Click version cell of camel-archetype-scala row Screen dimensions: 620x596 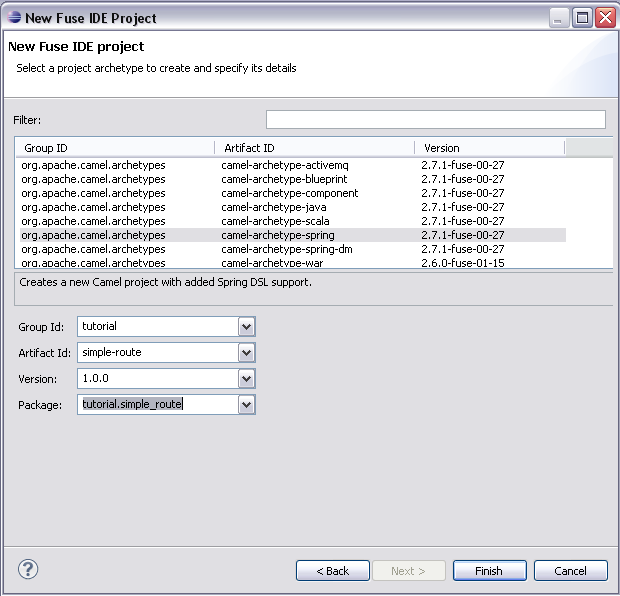463,221
